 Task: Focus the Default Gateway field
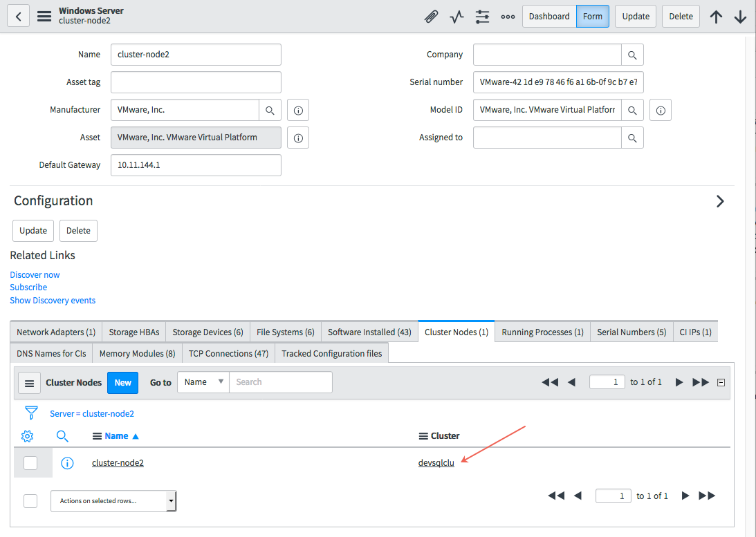196,165
